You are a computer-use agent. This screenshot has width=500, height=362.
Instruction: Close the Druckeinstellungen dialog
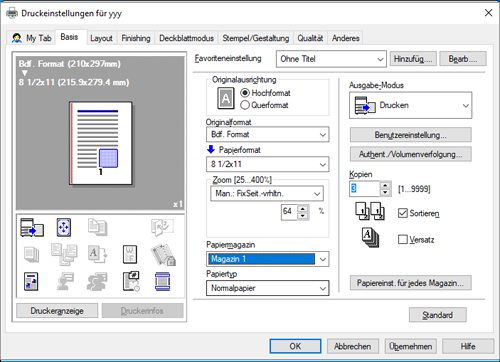(x=488, y=13)
